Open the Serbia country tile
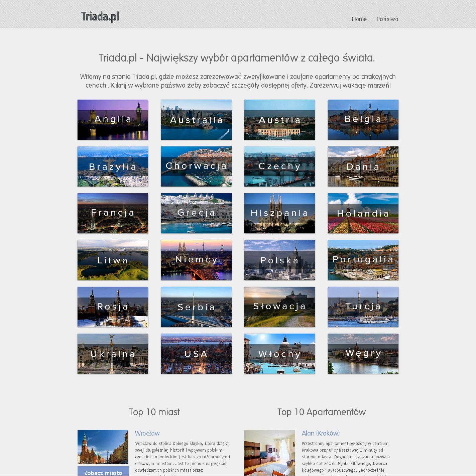This screenshot has width=476, height=476. (x=196, y=307)
